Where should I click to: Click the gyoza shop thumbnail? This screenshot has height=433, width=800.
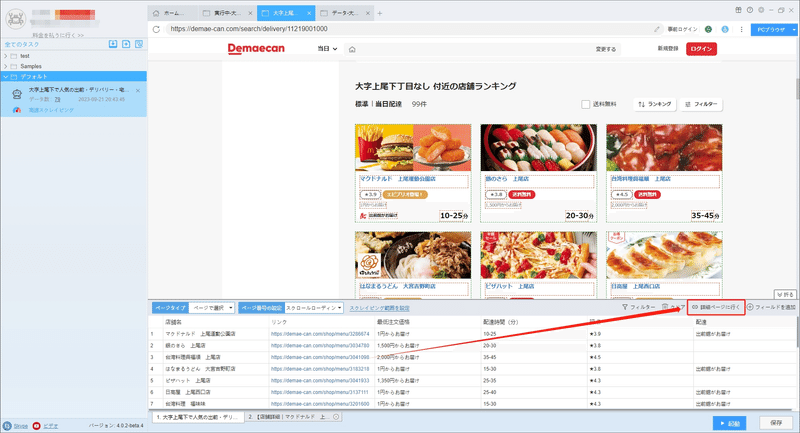(x=664, y=255)
